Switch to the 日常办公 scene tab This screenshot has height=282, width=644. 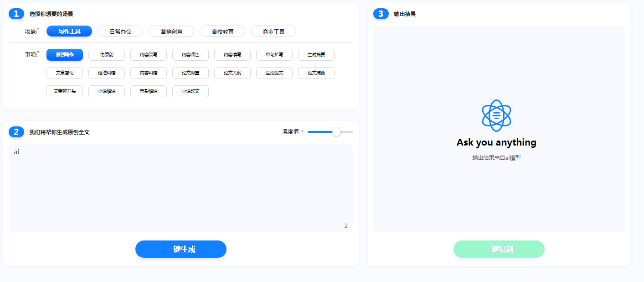(120, 31)
